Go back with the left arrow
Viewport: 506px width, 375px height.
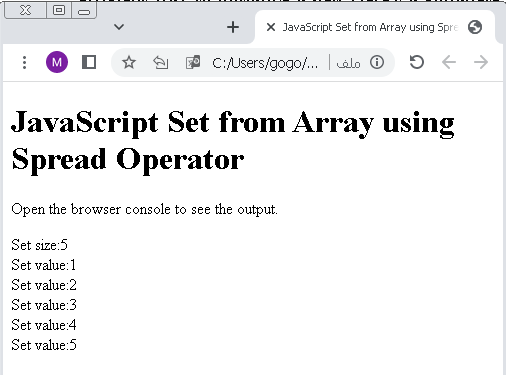tap(449, 62)
